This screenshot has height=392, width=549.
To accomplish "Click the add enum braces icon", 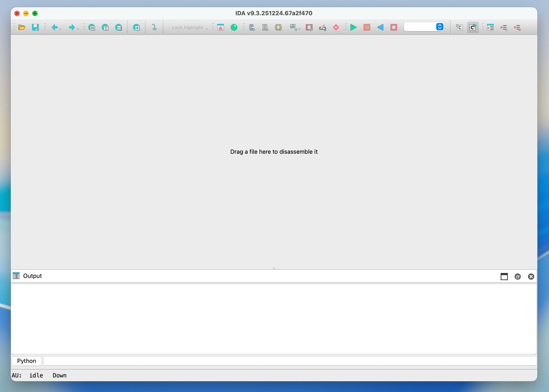I will [x=278, y=28].
